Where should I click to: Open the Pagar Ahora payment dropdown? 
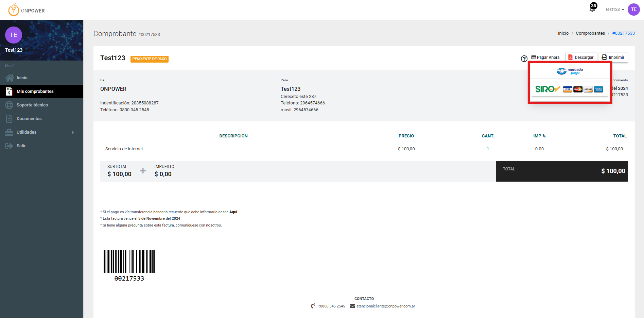pyautogui.click(x=545, y=57)
